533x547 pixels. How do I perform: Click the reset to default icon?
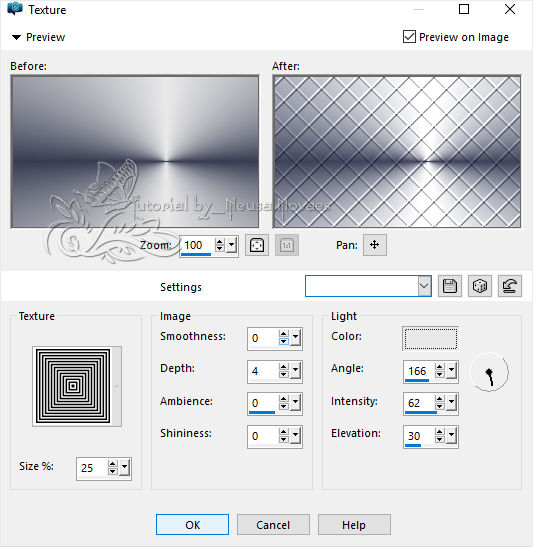(510, 286)
